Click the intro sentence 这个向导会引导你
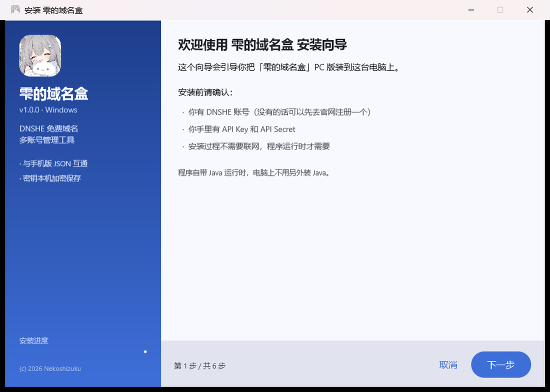 [x=289, y=67]
